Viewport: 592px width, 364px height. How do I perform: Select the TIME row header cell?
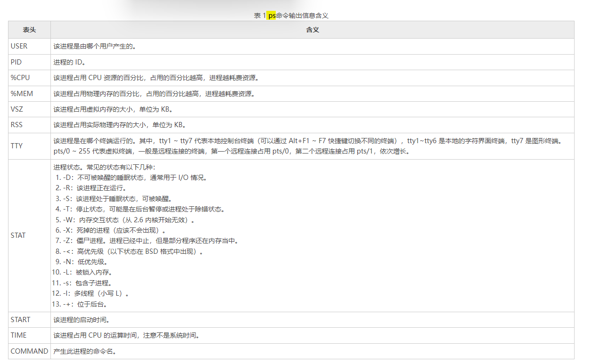point(29,335)
